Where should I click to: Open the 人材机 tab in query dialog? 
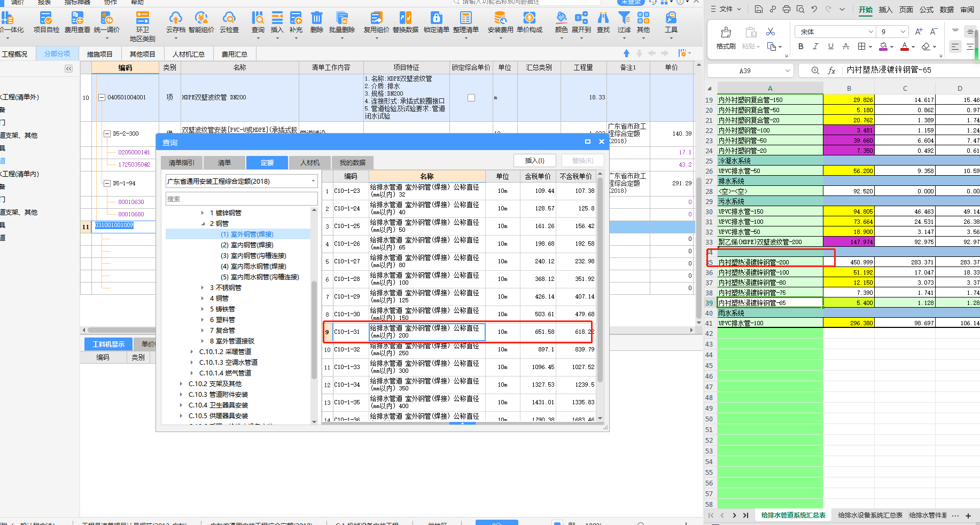(x=310, y=162)
